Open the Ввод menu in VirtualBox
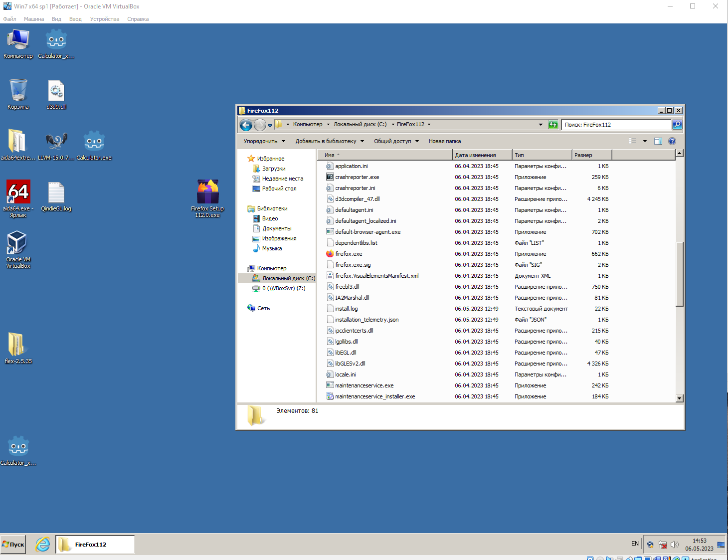The height and width of the screenshot is (560, 728). point(75,19)
